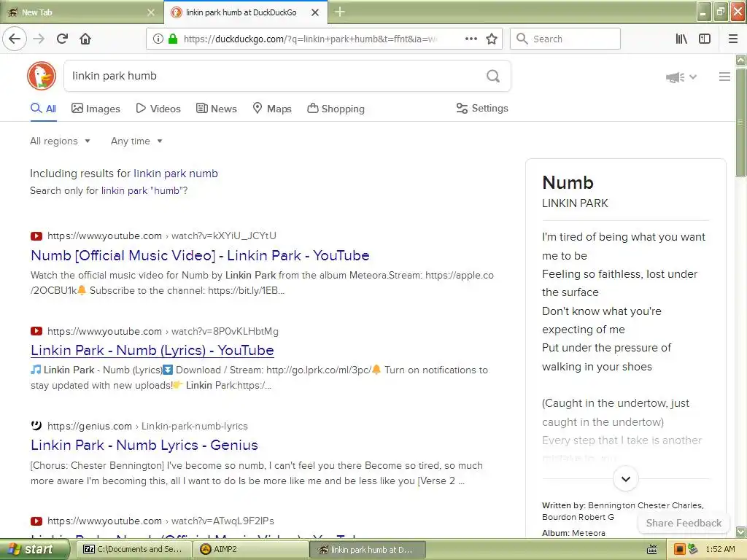The height and width of the screenshot is (560, 747).
Task: Switch to News results
Action: 216,109
